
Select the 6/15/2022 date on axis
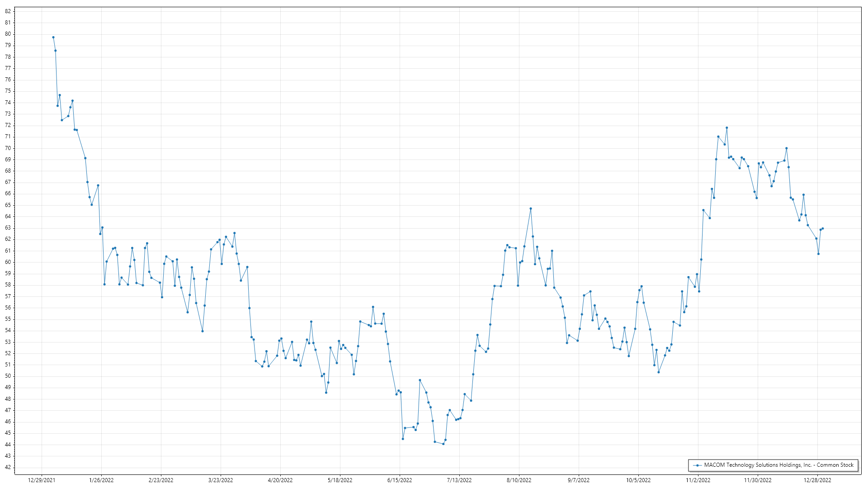coord(400,480)
